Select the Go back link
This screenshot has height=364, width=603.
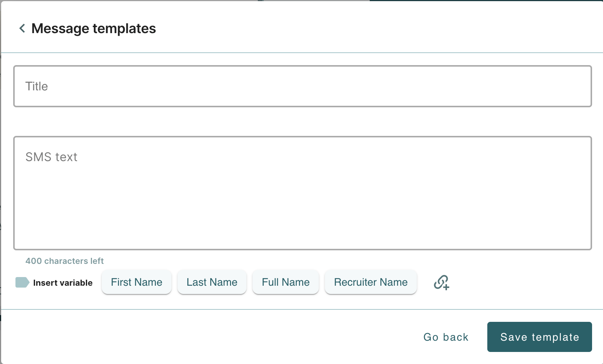click(x=446, y=337)
